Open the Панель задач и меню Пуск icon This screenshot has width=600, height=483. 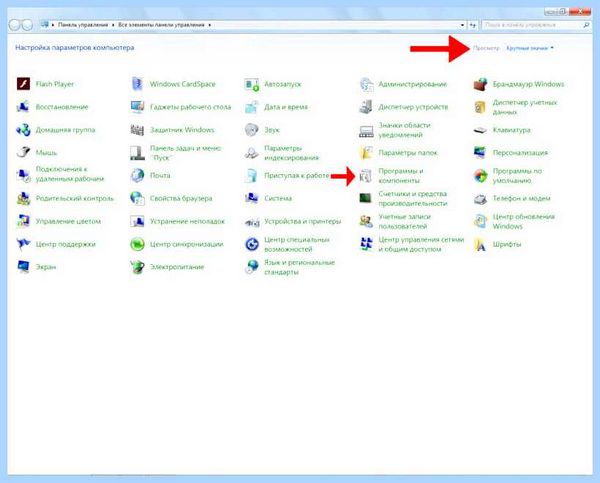137,152
